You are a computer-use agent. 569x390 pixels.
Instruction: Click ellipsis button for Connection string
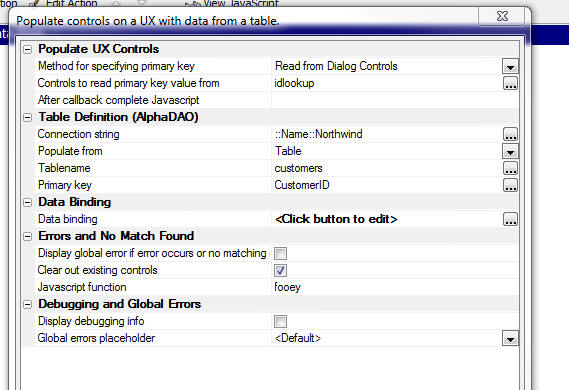510,134
